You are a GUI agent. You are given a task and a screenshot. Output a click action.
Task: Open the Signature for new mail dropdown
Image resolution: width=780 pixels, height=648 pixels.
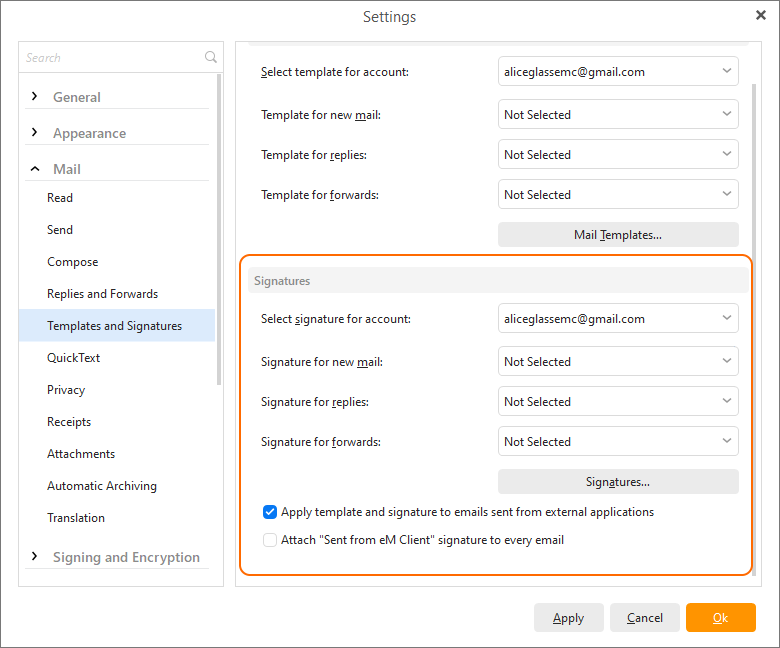click(x=618, y=361)
